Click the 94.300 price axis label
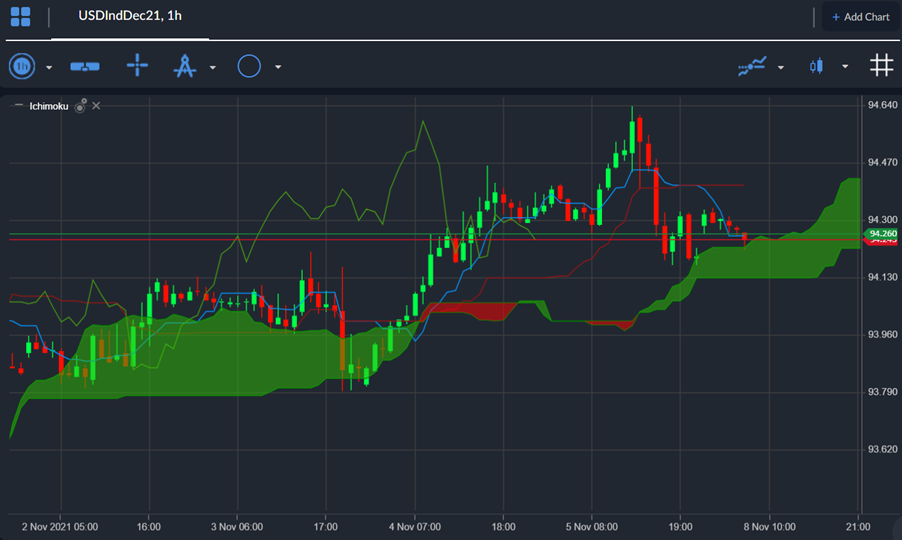Viewport: 902px width, 540px height. tap(882, 220)
